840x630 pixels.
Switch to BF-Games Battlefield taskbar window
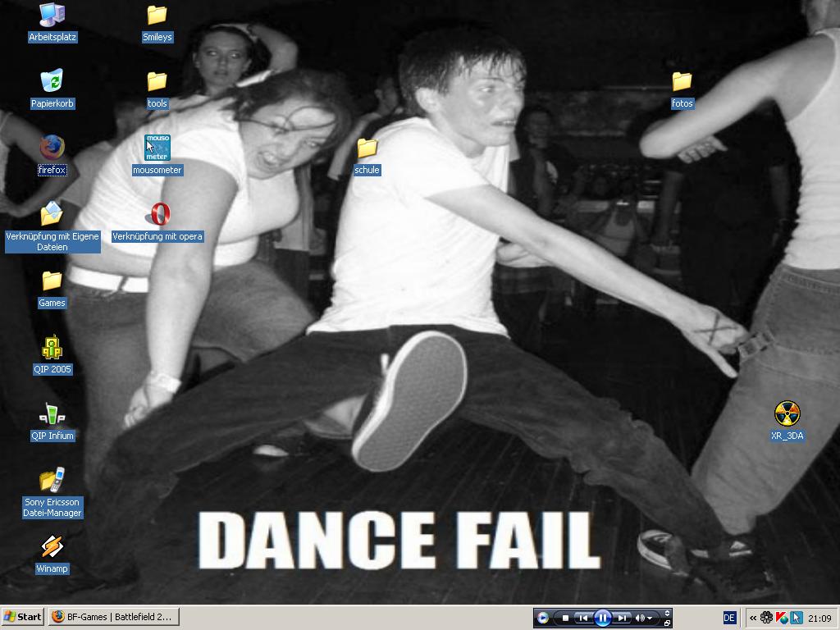pos(113,617)
